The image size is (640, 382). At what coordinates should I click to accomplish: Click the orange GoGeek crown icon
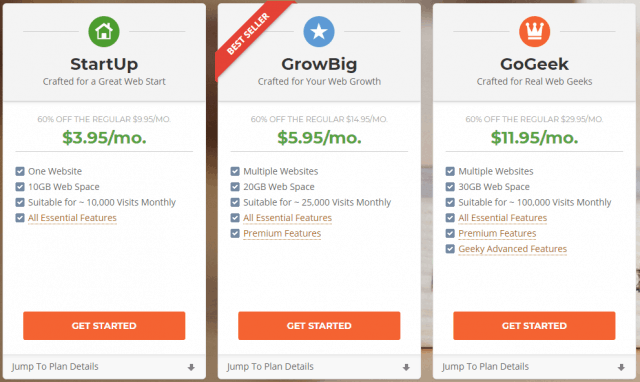(534, 31)
